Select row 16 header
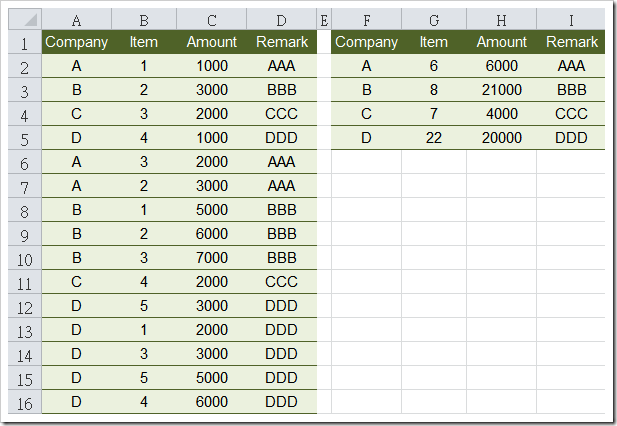Image resolution: width=617 pixels, height=426 pixels. tap(25, 402)
